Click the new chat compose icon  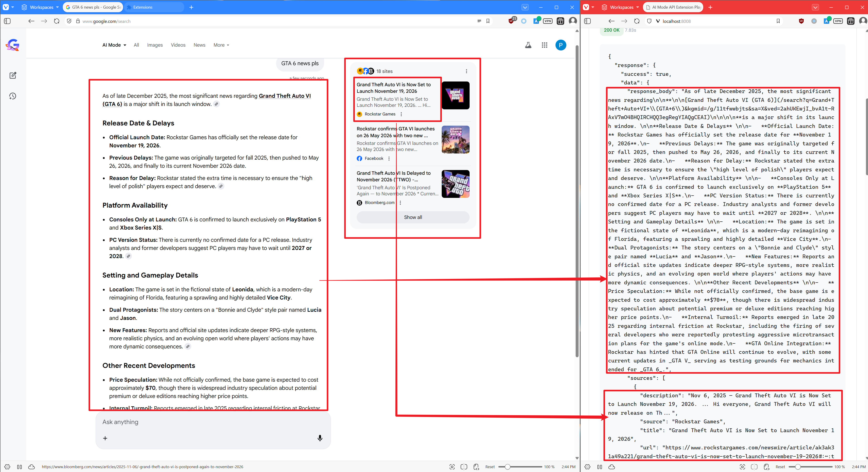coord(13,75)
